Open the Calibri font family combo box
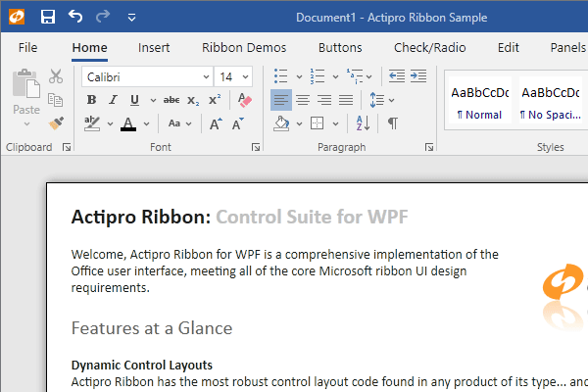Viewport: 588px width, 392px height. [x=147, y=76]
